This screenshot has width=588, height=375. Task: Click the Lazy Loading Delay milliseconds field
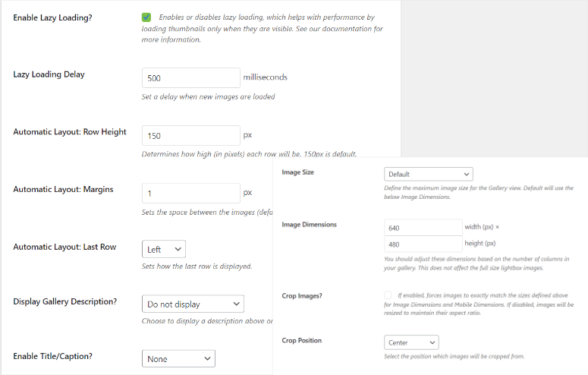191,77
